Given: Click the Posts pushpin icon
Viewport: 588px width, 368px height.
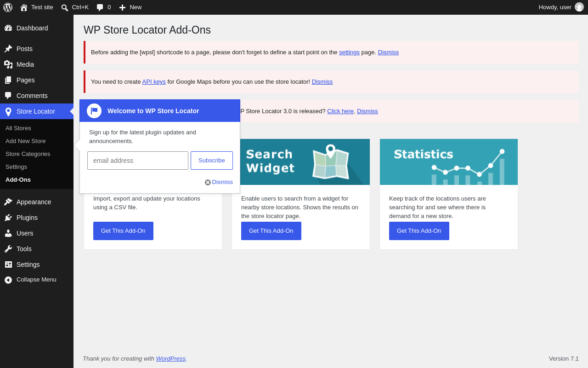Looking at the screenshot, I should 8,49.
